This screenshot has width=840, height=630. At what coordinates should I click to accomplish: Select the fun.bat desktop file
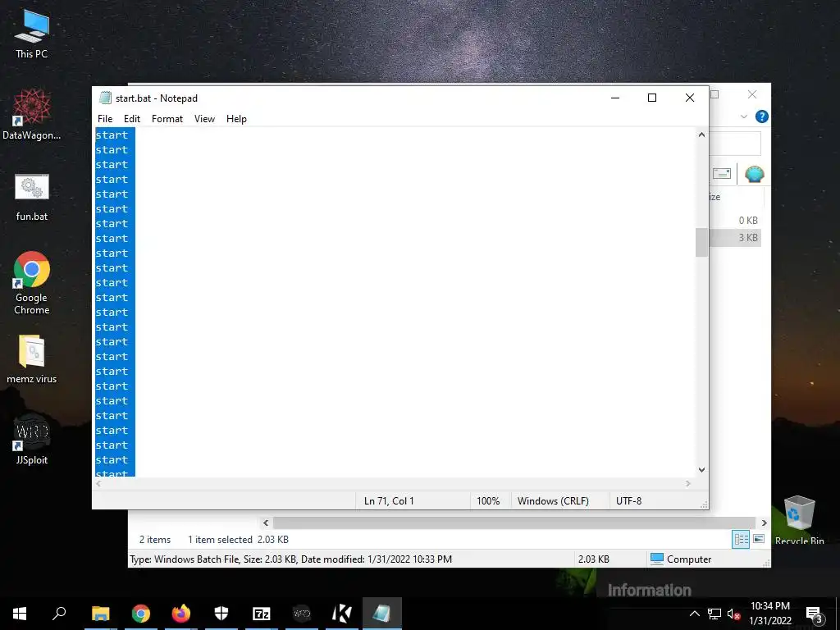32,197
